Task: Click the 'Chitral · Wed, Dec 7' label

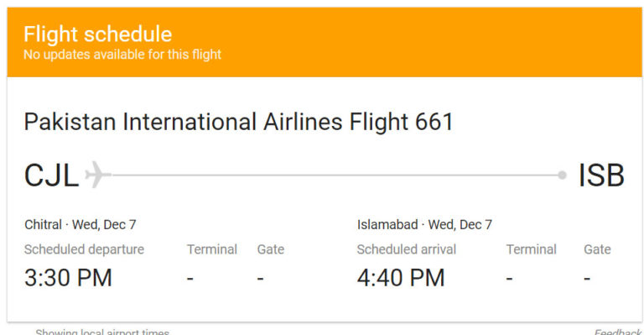Action: pos(80,224)
